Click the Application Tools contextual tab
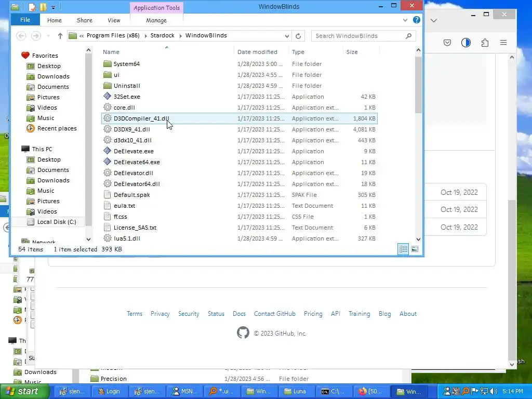 156,7
